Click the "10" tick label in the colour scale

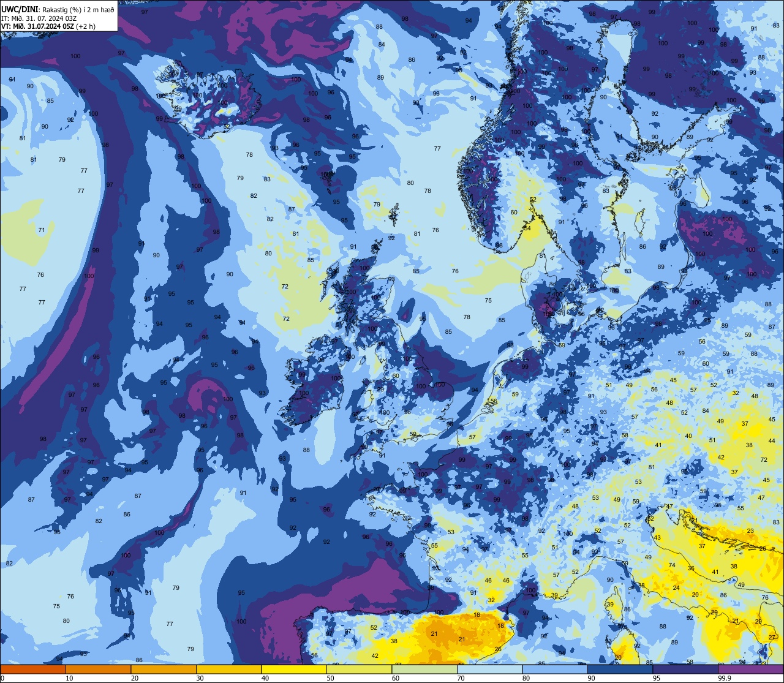click(x=69, y=678)
